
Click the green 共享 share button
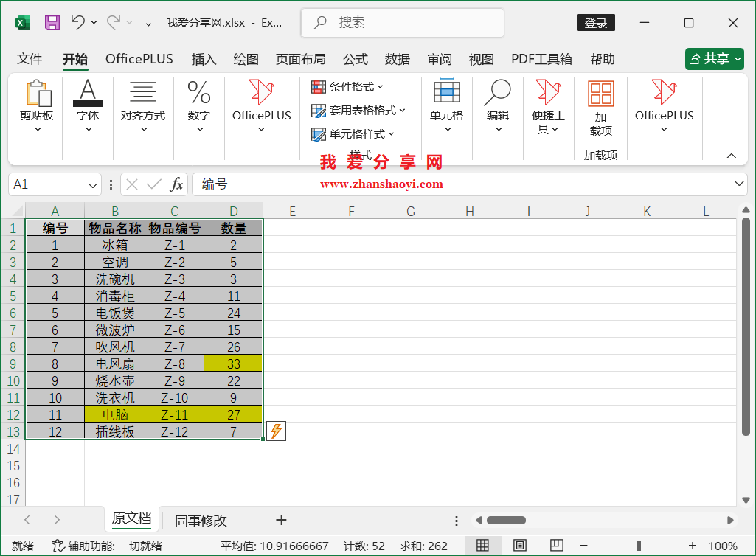pyautogui.click(x=713, y=59)
